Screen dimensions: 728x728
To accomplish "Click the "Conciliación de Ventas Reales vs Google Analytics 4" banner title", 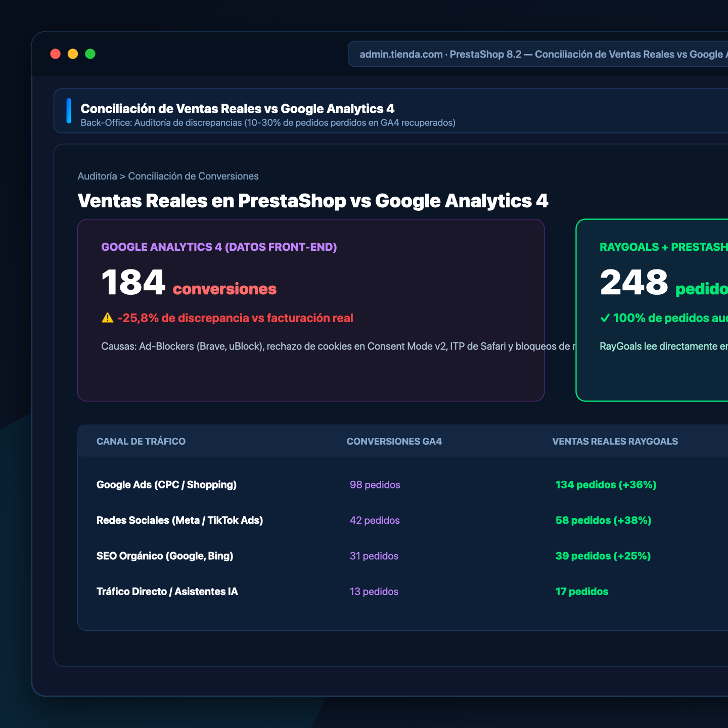I will pos(238,109).
